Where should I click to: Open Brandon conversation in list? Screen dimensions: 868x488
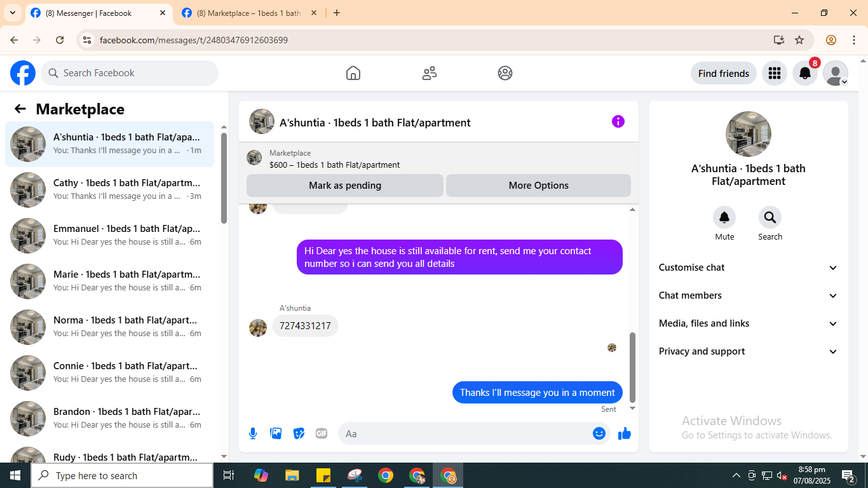coord(110,419)
